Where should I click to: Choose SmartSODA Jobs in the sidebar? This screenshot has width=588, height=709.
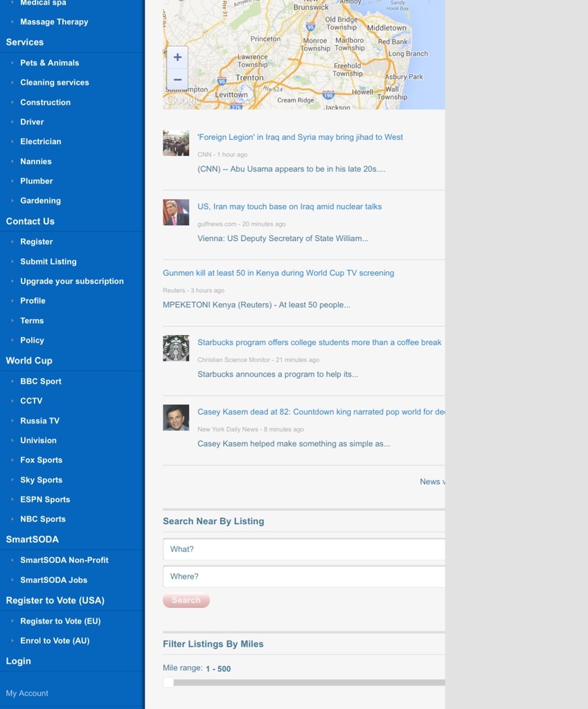53,580
